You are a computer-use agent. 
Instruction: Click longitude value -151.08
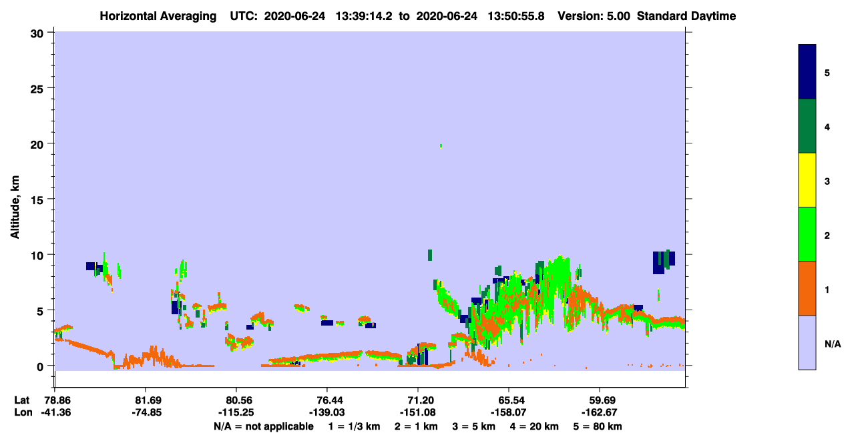[x=418, y=412]
